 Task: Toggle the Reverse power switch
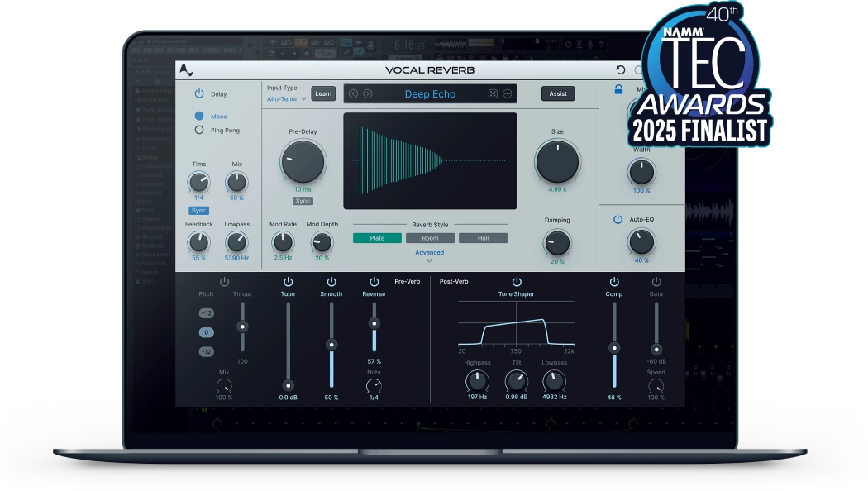(x=374, y=282)
